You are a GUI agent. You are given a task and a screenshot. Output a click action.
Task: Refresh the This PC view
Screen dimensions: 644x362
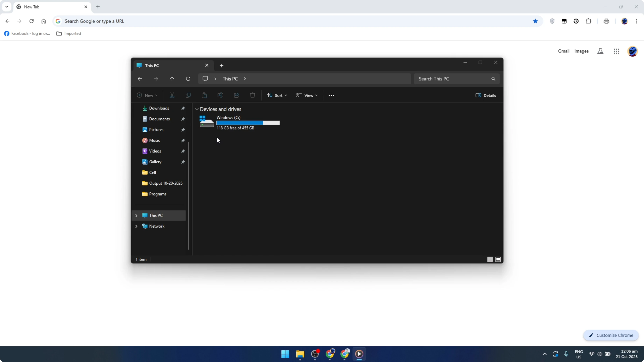pos(188,79)
